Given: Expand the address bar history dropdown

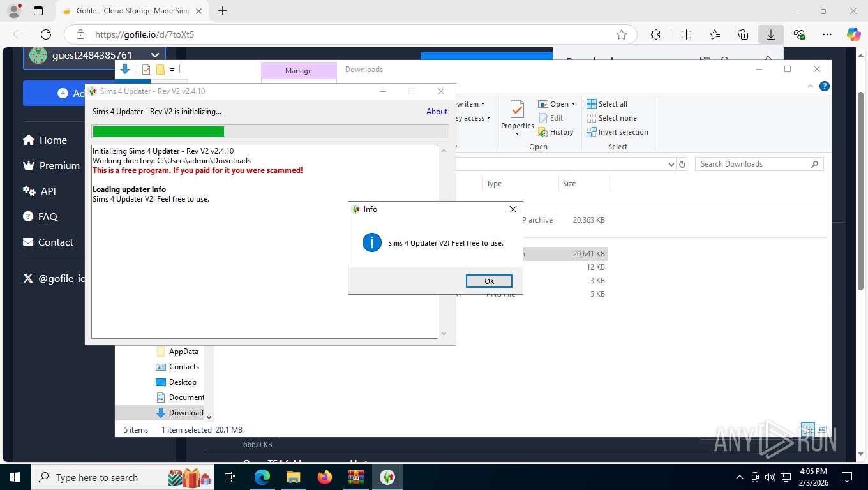Looking at the screenshot, I should pyautogui.click(x=671, y=164).
